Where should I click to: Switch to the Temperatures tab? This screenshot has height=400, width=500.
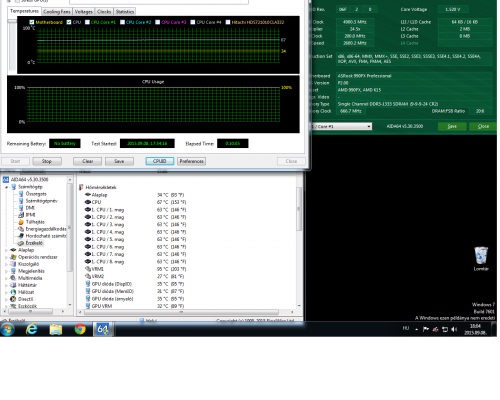click(x=24, y=11)
